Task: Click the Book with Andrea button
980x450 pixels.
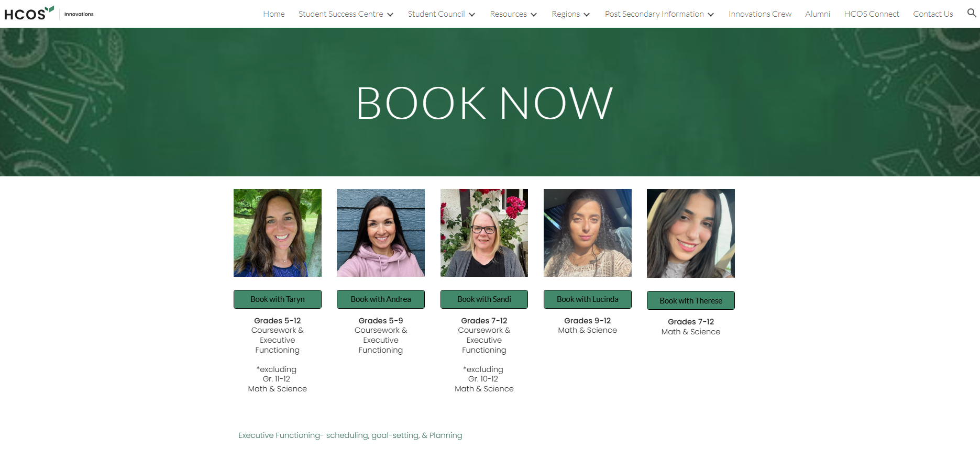Action: (381, 299)
